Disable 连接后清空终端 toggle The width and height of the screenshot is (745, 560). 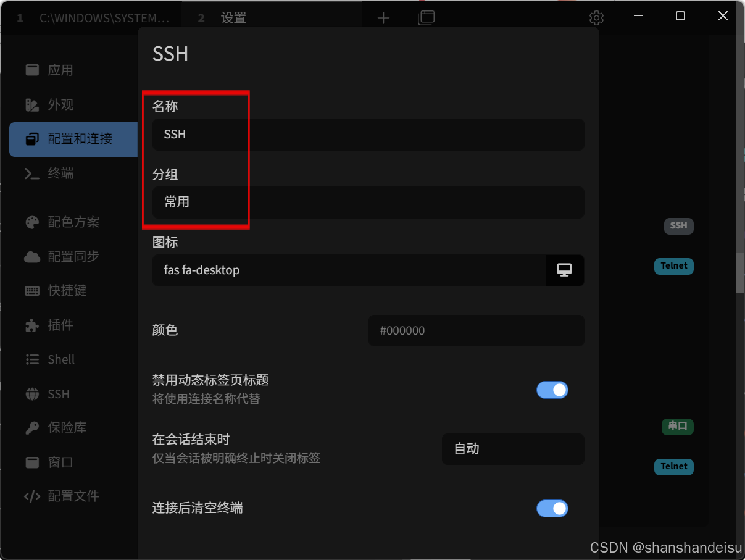(x=552, y=508)
